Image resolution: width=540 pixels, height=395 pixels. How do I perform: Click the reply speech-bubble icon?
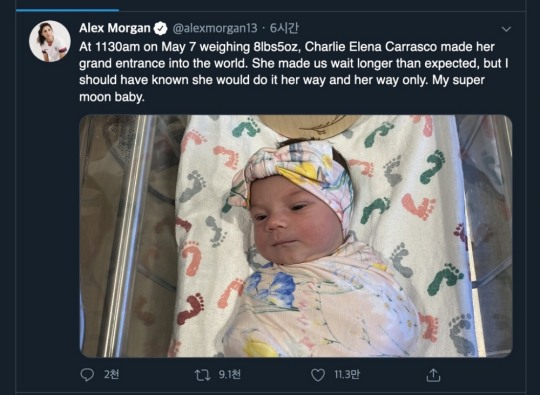point(87,375)
